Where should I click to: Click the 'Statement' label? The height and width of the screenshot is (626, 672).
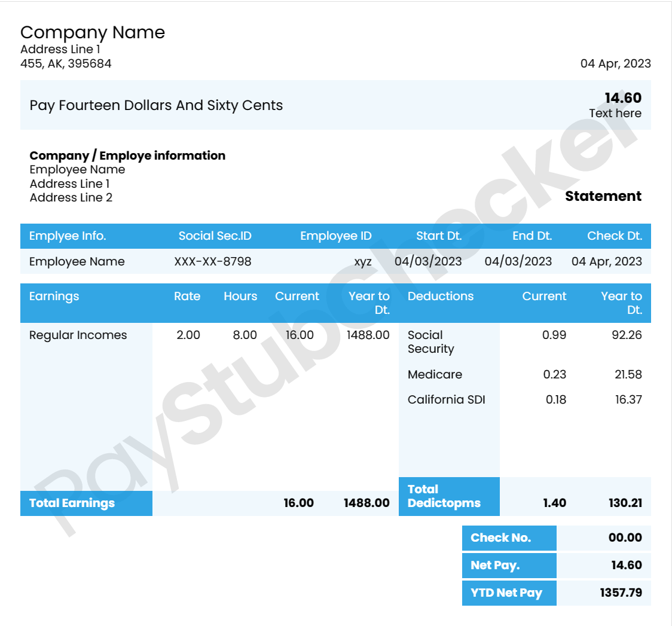click(603, 196)
